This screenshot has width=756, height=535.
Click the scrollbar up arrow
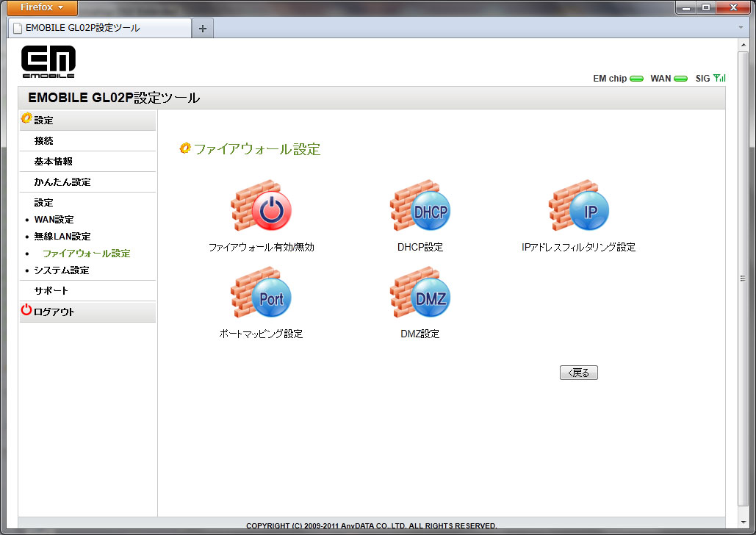pos(743,45)
